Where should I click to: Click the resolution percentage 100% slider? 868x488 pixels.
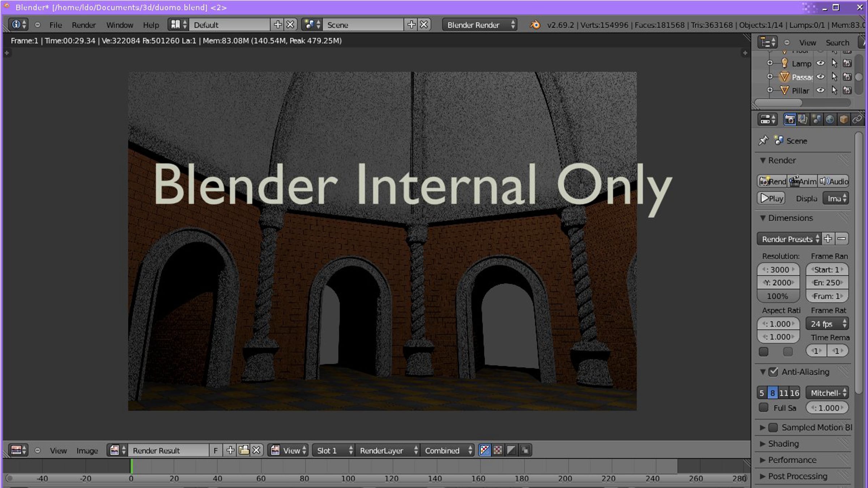tap(778, 296)
